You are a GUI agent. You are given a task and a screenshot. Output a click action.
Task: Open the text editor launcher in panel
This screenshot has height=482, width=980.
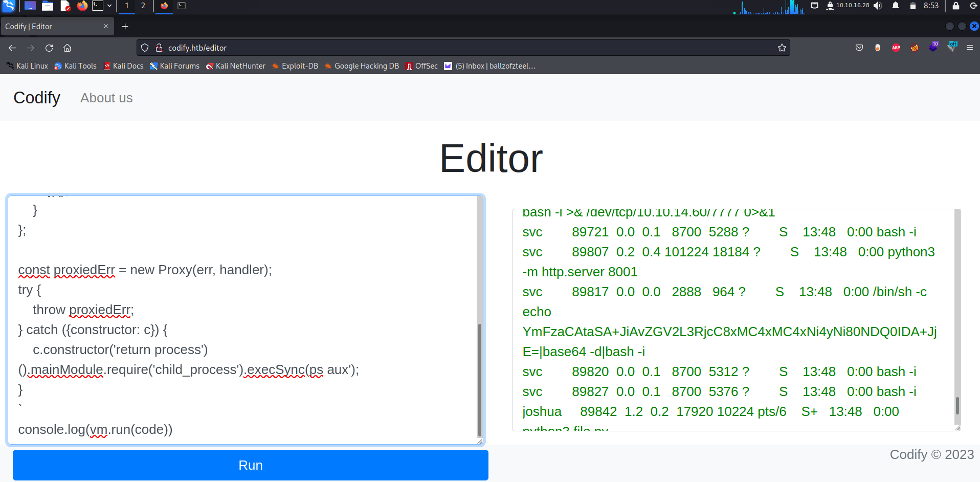65,6
